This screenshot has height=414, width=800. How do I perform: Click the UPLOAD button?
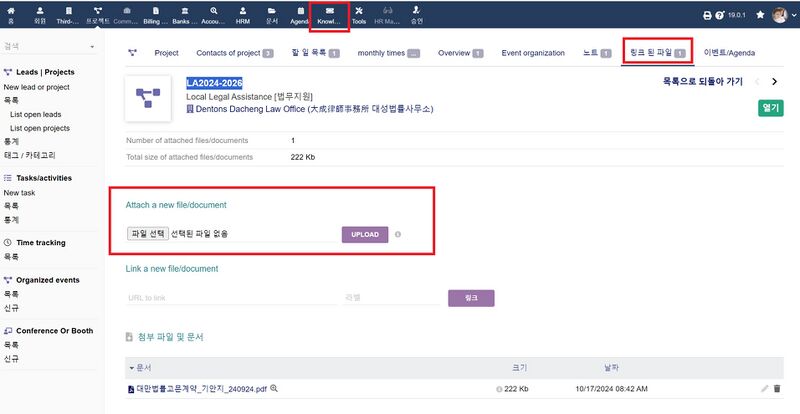coord(364,234)
